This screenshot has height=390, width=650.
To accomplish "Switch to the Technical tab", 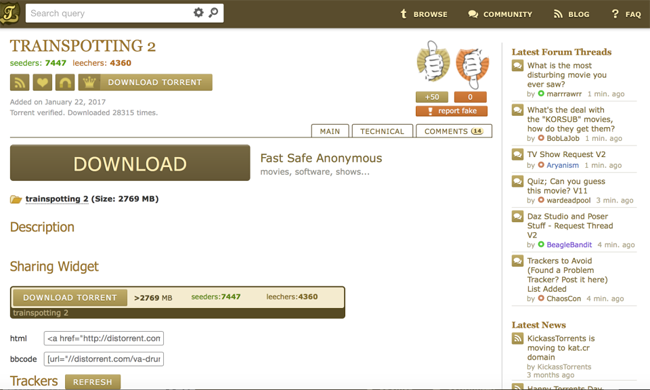I will [x=382, y=131].
